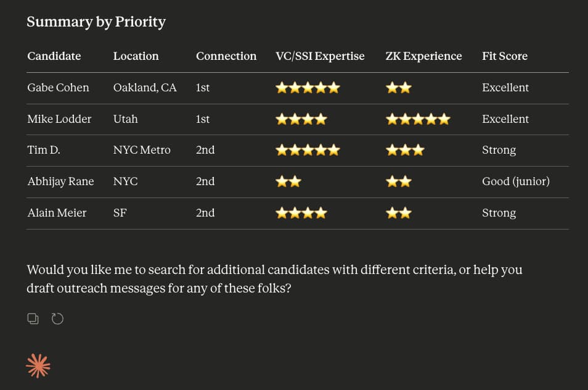The height and width of the screenshot is (390, 588).
Task: Click Alain Meier's ZK Experience stars
Action: click(398, 213)
